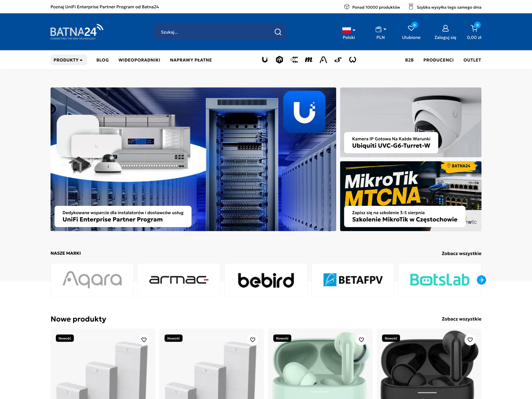Click 'Szybka wysyłka tego samego dnia' text

tap(449, 7)
